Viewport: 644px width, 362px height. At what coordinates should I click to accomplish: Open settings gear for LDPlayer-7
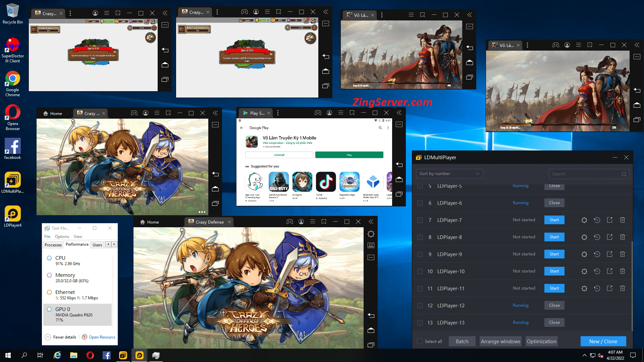(584, 220)
